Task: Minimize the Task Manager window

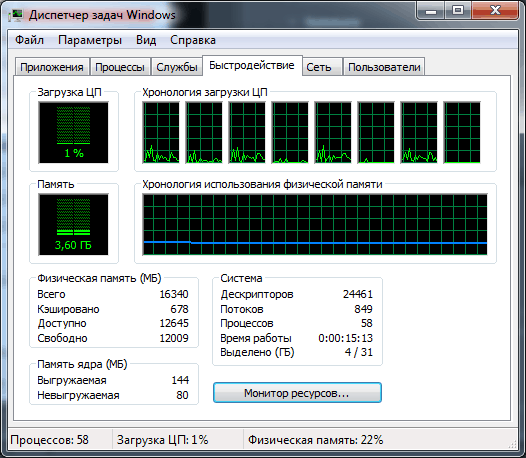Action: click(x=431, y=11)
